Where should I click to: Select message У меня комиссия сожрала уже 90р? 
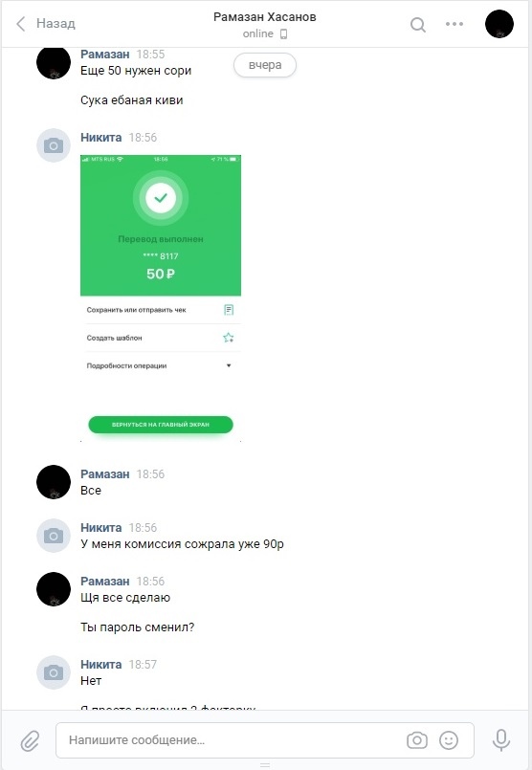coord(182,544)
